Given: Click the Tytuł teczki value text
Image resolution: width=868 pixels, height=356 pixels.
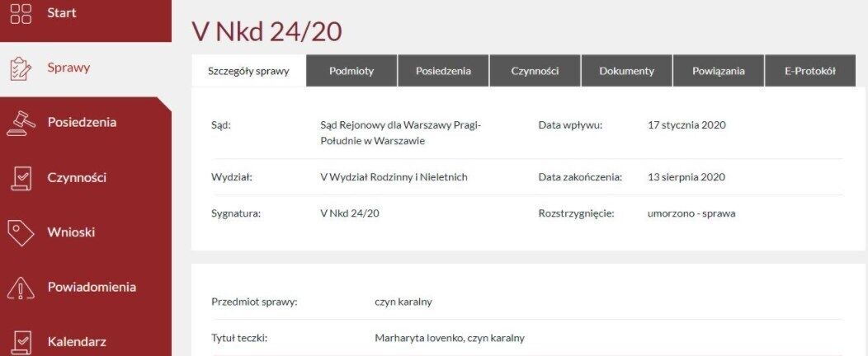Looking at the screenshot, I should click(x=449, y=338).
